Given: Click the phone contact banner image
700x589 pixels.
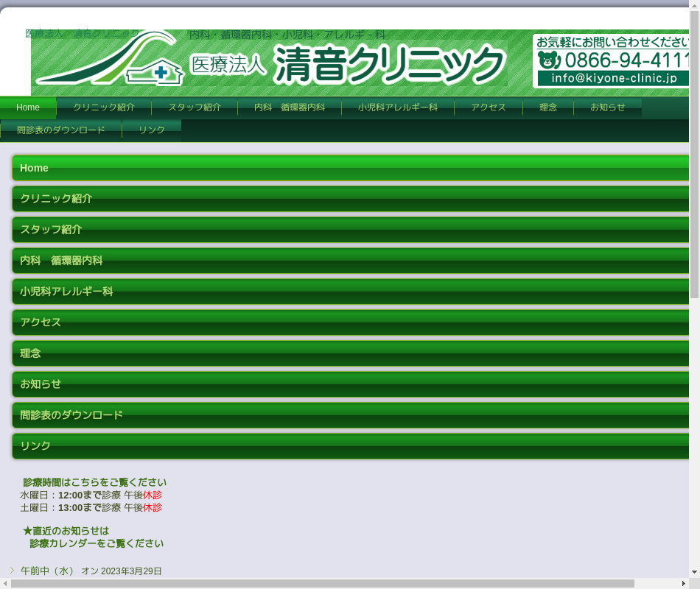Looking at the screenshot, I should click(x=611, y=61).
